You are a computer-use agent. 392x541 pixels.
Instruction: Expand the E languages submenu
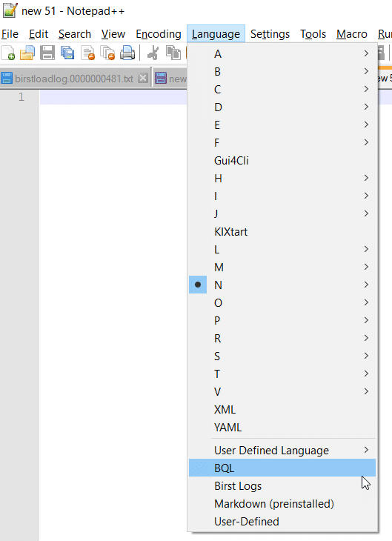[282, 125]
